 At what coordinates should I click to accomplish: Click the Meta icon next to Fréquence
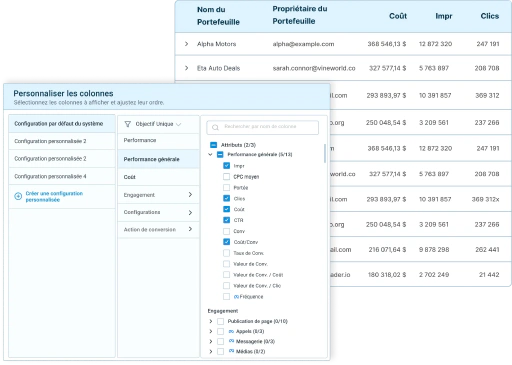pos(236,296)
